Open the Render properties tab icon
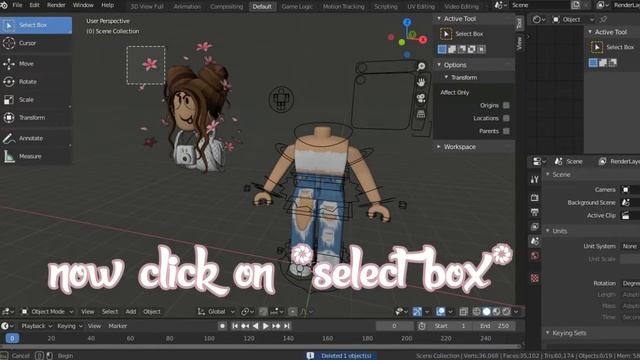The image size is (640, 360). point(535,198)
